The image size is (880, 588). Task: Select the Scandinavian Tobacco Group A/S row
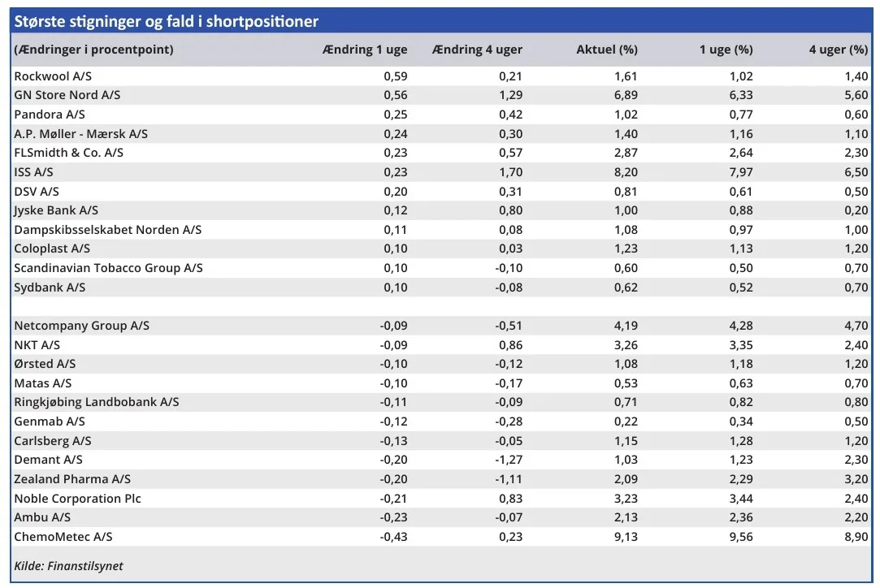pos(108,268)
